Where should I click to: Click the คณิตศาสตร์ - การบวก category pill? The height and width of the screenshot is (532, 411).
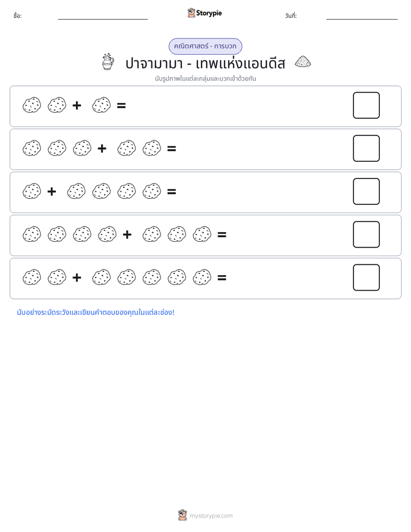coord(205,46)
